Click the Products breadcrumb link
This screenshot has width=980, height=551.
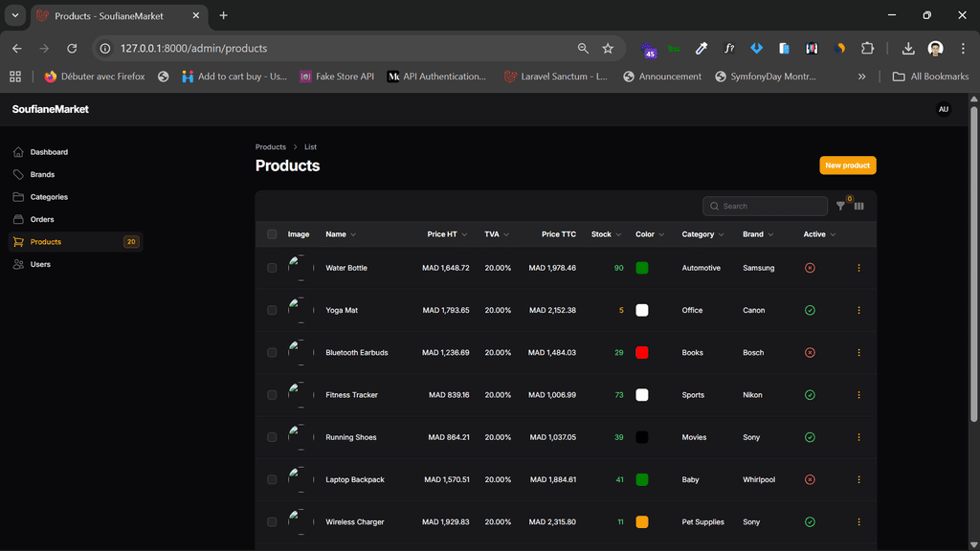(271, 147)
